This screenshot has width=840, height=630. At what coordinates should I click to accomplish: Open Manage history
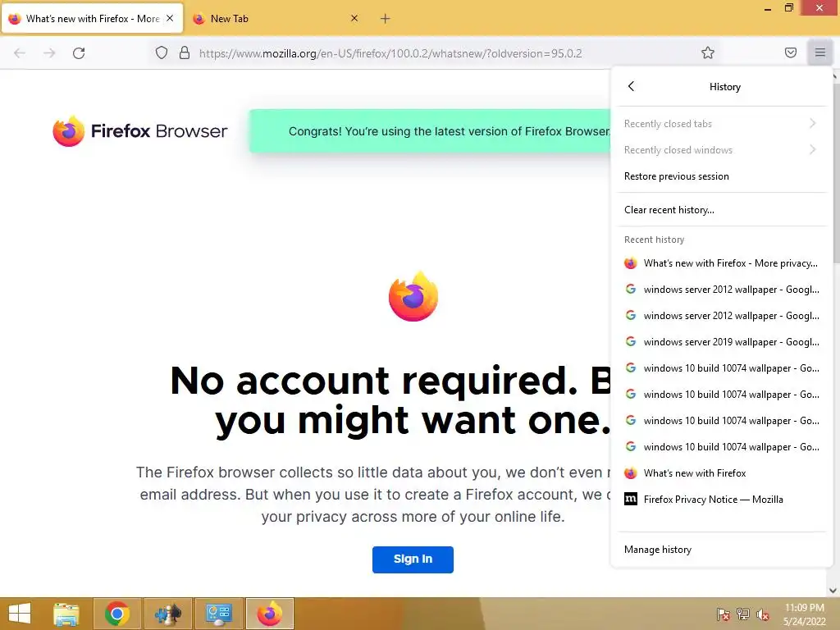[x=722, y=550]
